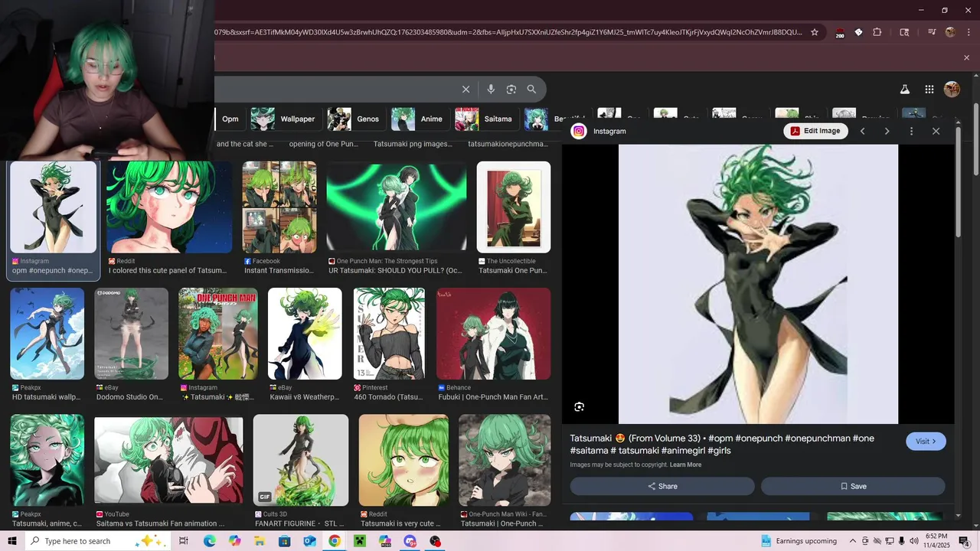Clear the Google search box
The height and width of the screenshot is (551, 980).
[x=465, y=90]
